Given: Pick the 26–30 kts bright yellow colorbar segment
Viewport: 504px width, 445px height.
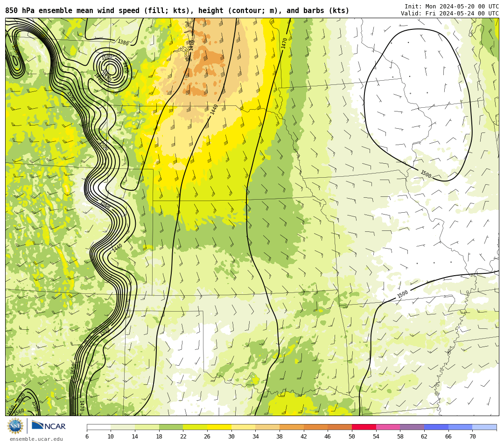Looking at the screenshot, I should pos(219,427).
